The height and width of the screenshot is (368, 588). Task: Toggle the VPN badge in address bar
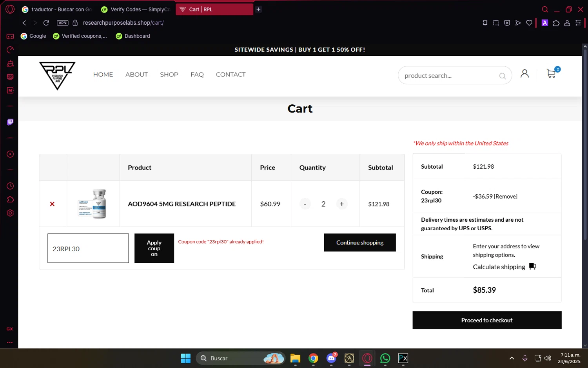63,23
